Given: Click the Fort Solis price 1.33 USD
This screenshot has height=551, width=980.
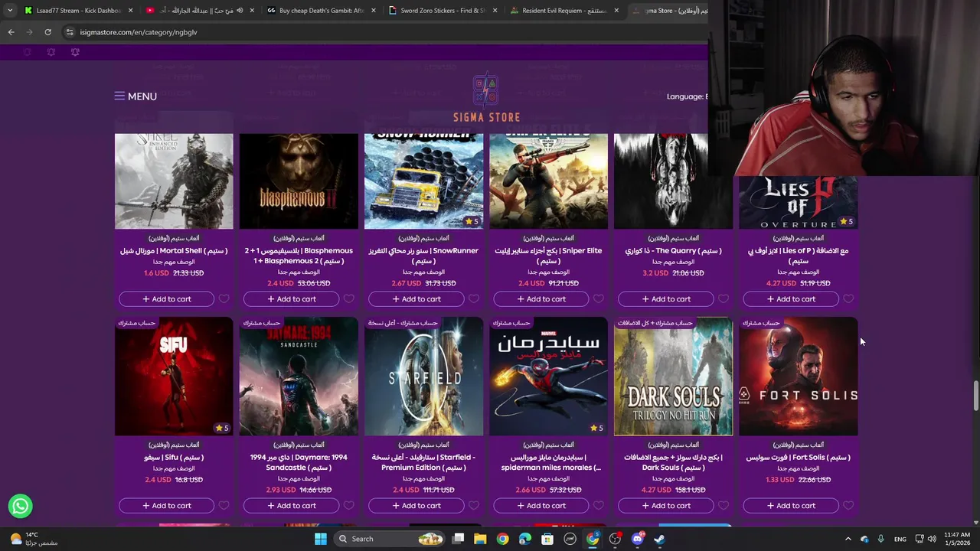Looking at the screenshot, I should click(779, 480).
